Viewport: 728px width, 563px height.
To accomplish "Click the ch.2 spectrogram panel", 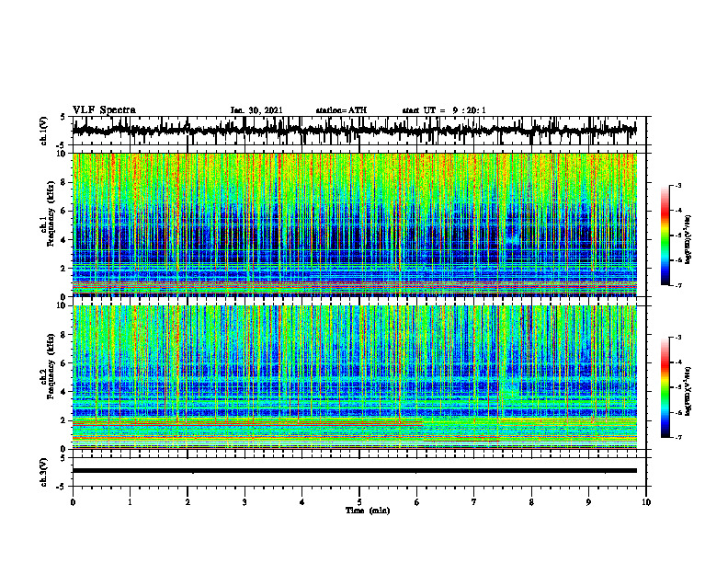I will point(354,377).
